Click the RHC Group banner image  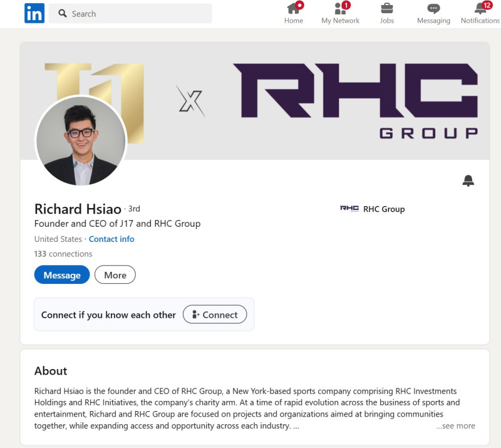[x=255, y=101]
